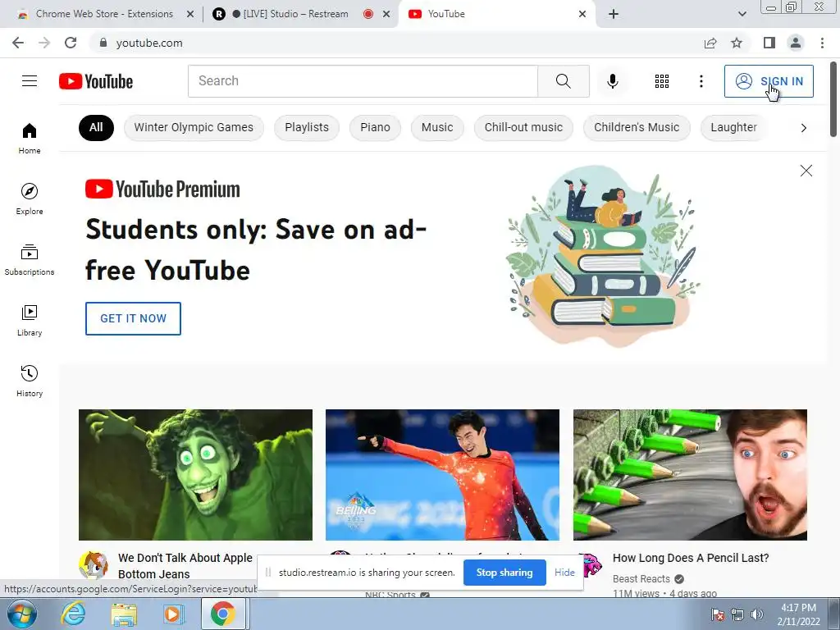840x630 pixels.
Task: Select the All category chip
Action: tap(97, 127)
